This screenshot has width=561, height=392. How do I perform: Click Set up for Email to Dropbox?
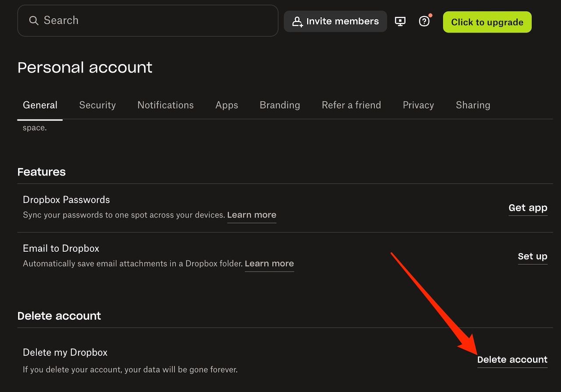click(x=533, y=257)
